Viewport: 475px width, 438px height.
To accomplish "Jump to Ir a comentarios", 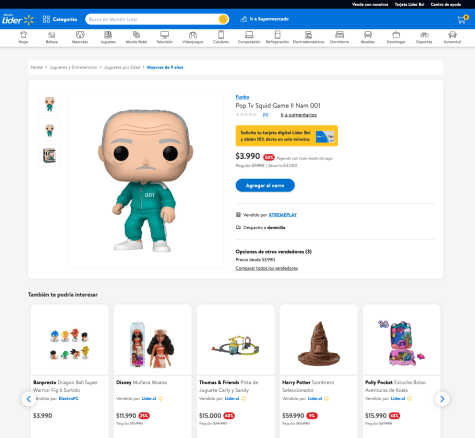I will pyautogui.click(x=298, y=115).
